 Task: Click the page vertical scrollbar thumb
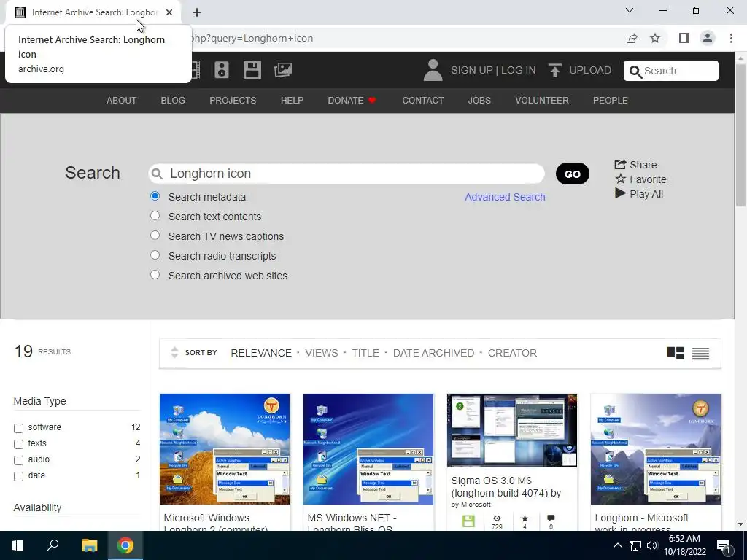[x=740, y=135]
